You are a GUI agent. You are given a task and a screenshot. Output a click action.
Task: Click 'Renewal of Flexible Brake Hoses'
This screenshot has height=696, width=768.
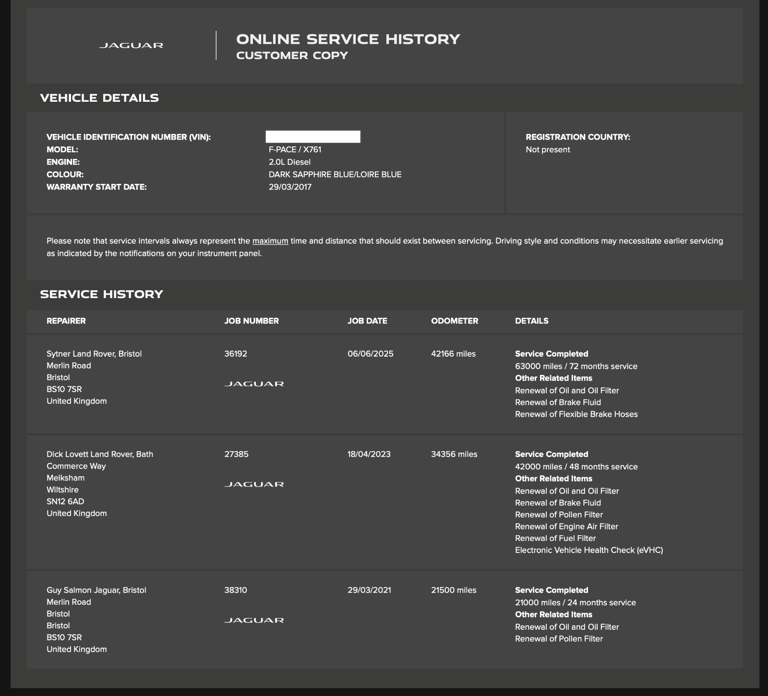(x=576, y=414)
